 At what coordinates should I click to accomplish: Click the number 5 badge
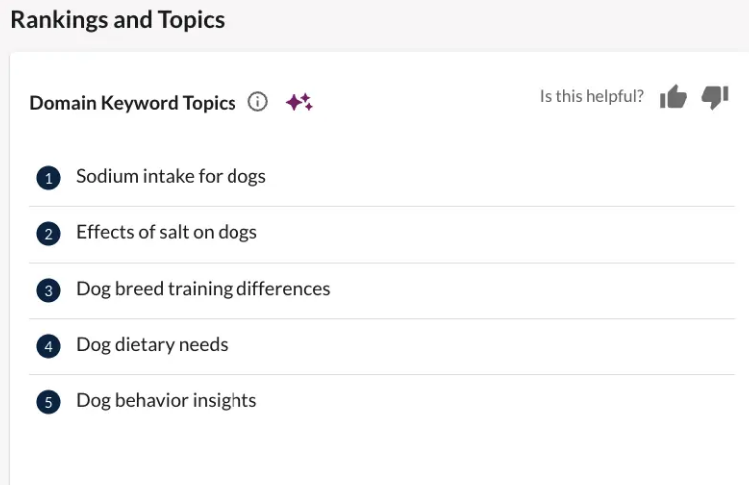click(x=48, y=402)
